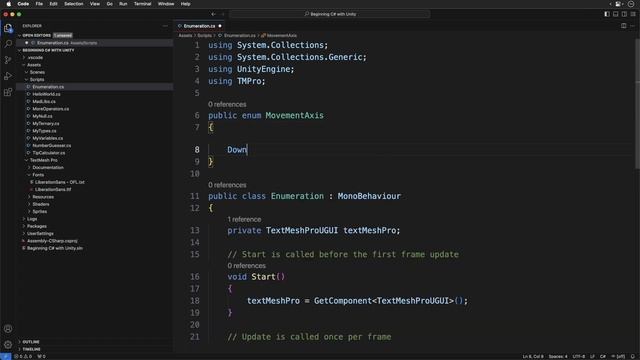Expand the Packages folder
640x360 pixels.
24,226
